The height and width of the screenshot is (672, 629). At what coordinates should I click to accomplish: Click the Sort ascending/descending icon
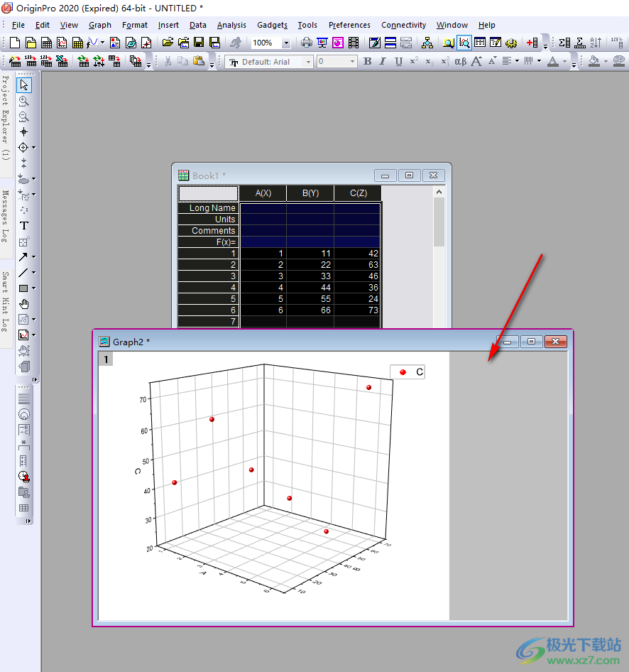pyautogui.click(x=596, y=43)
